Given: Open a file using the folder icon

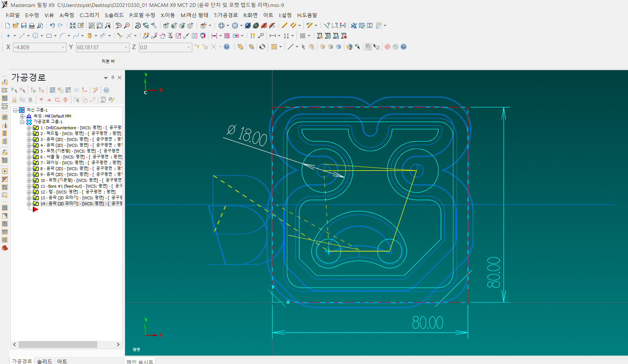Looking at the screenshot, I should coord(15,26).
